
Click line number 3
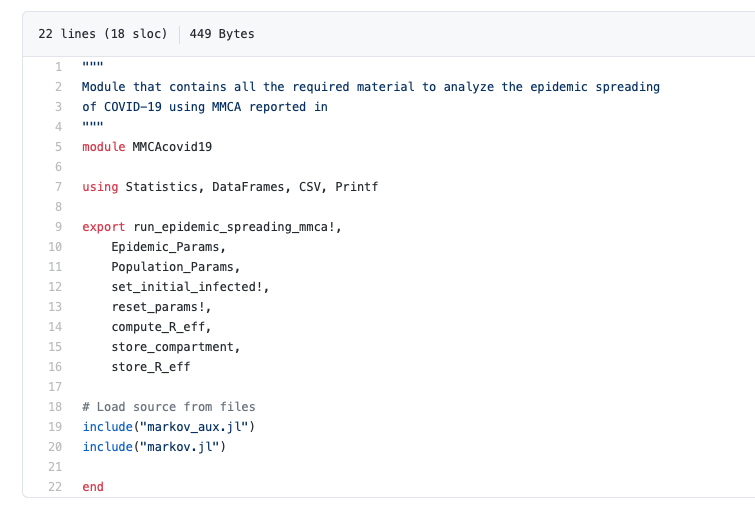[x=58, y=106]
